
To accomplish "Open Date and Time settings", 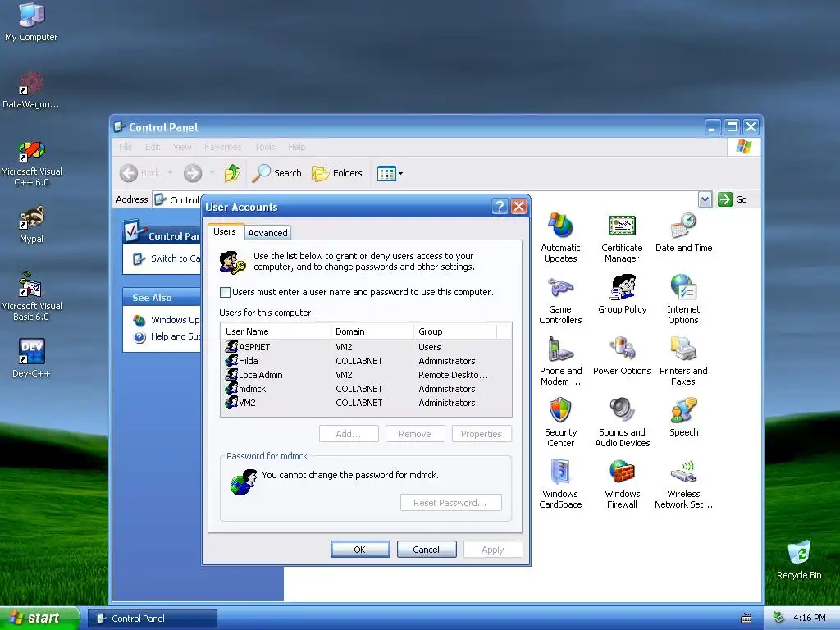I will tap(683, 232).
